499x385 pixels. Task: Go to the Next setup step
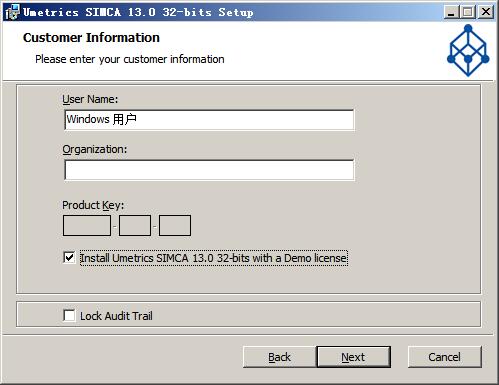(x=353, y=357)
